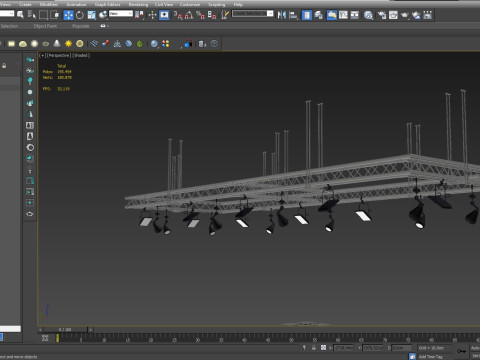Click the X coordinate input field
This screenshot has height=360, width=480.
(x=343, y=348)
